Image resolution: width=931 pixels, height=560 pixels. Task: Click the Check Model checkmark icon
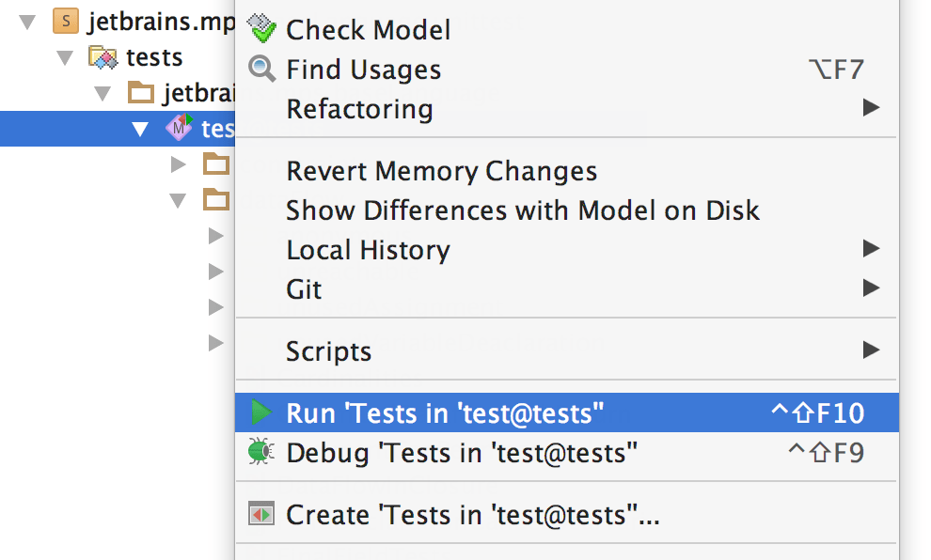pyautogui.click(x=260, y=29)
